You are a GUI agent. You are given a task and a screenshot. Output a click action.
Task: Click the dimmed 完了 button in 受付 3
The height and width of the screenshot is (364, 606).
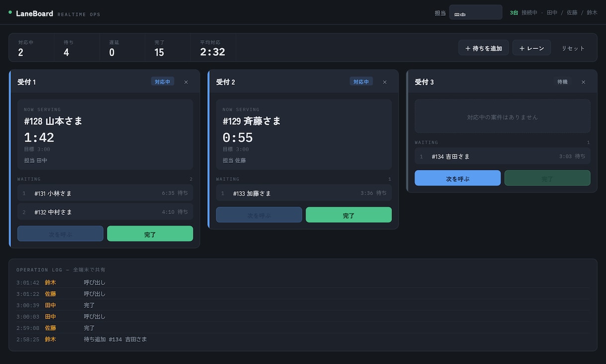pos(547,178)
